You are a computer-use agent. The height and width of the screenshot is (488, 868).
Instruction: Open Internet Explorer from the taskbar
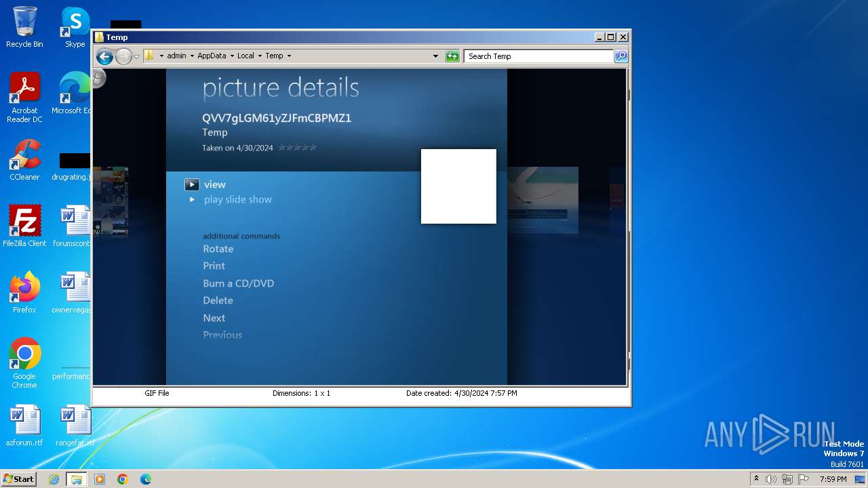(x=54, y=479)
